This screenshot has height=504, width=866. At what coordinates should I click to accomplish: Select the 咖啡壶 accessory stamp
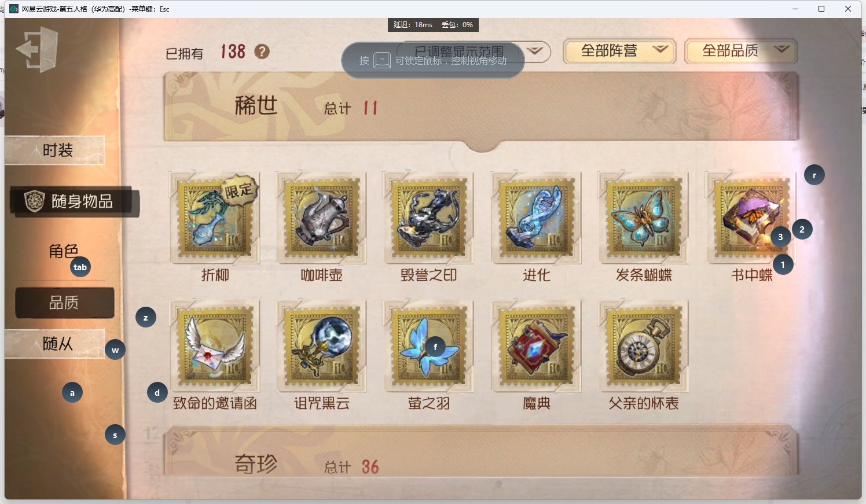(x=322, y=219)
